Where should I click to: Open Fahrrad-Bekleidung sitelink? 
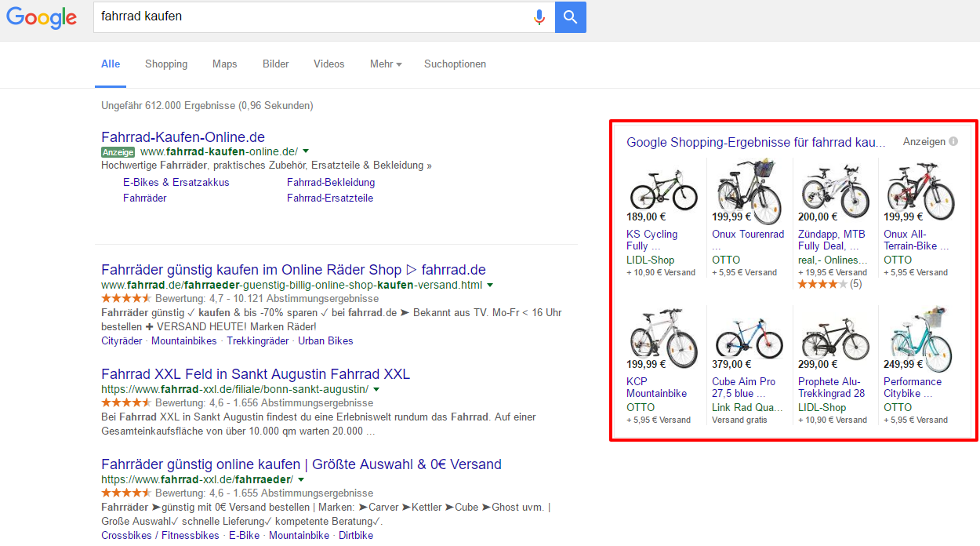(x=331, y=182)
